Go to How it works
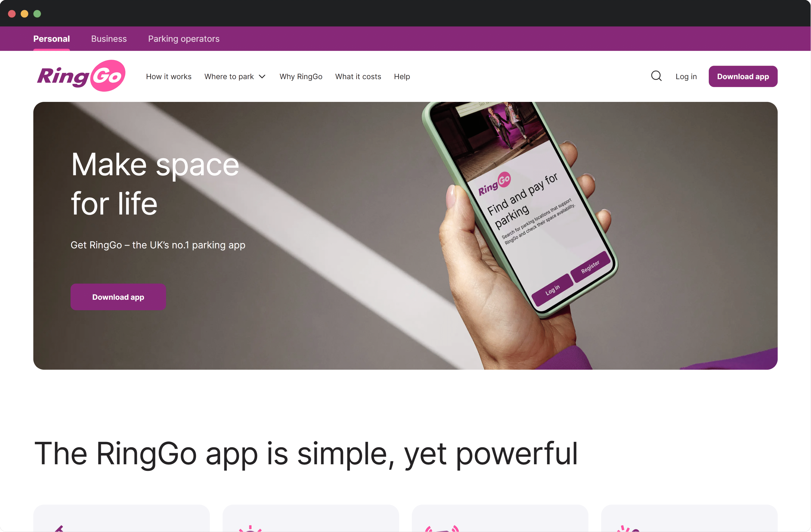 coord(169,77)
